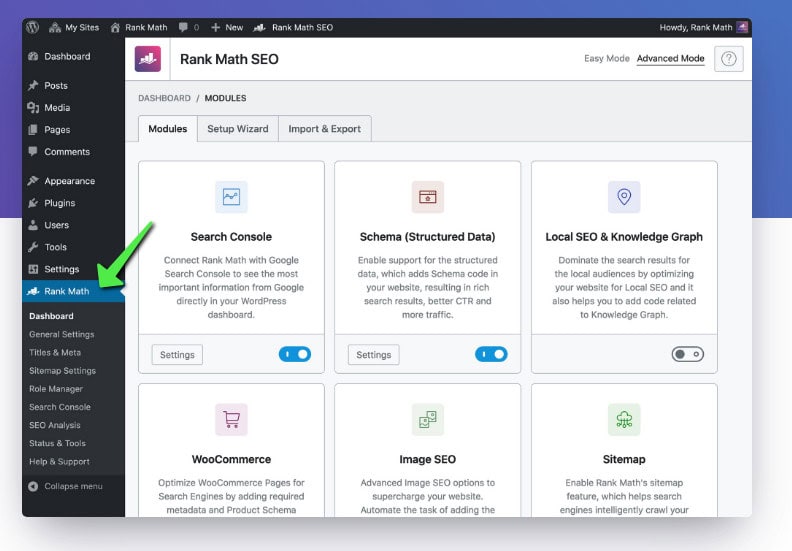Click the WooCommerce shopping cart icon

(231, 419)
